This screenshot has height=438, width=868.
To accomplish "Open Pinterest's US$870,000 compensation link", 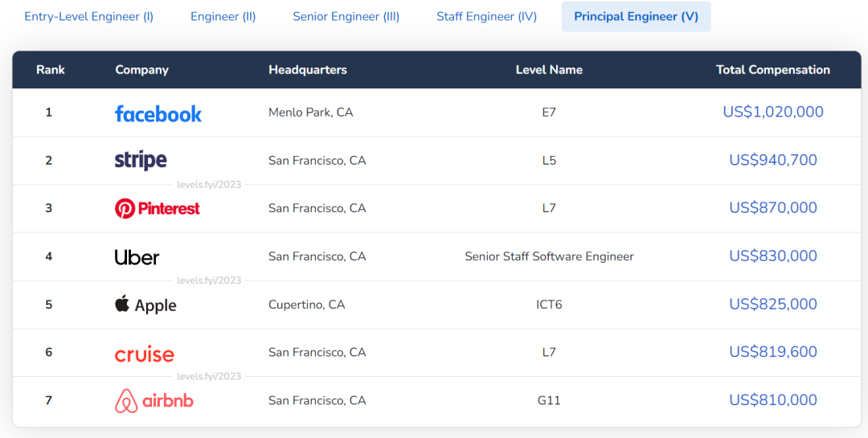I will point(773,208).
